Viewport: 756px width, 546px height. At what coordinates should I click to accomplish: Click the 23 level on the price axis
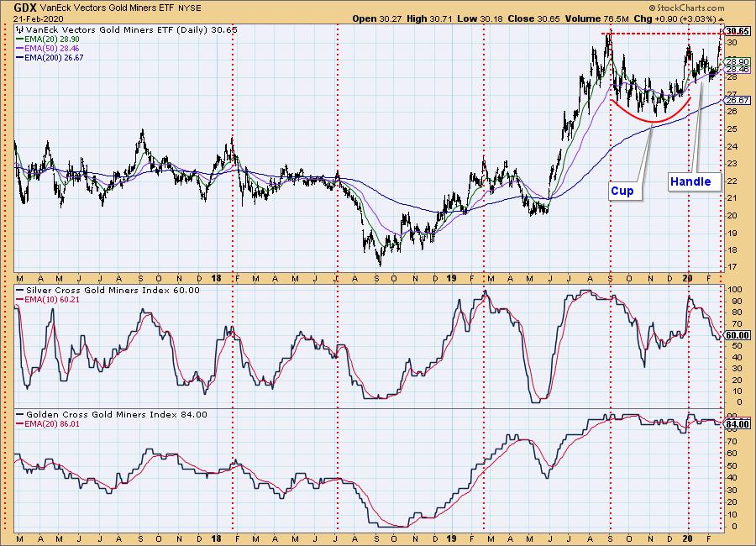(732, 164)
